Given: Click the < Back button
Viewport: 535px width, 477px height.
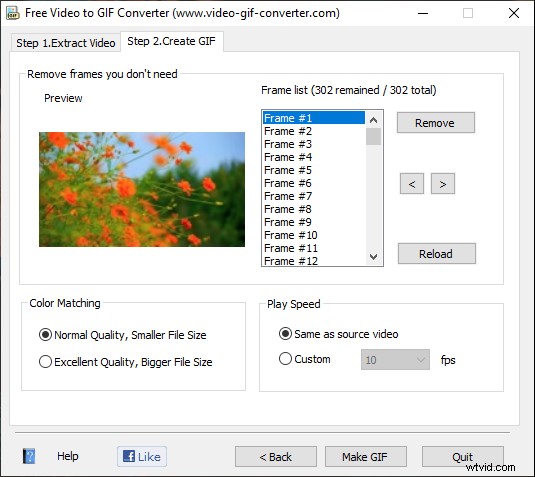Looking at the screenshot, I should point(276,457).
